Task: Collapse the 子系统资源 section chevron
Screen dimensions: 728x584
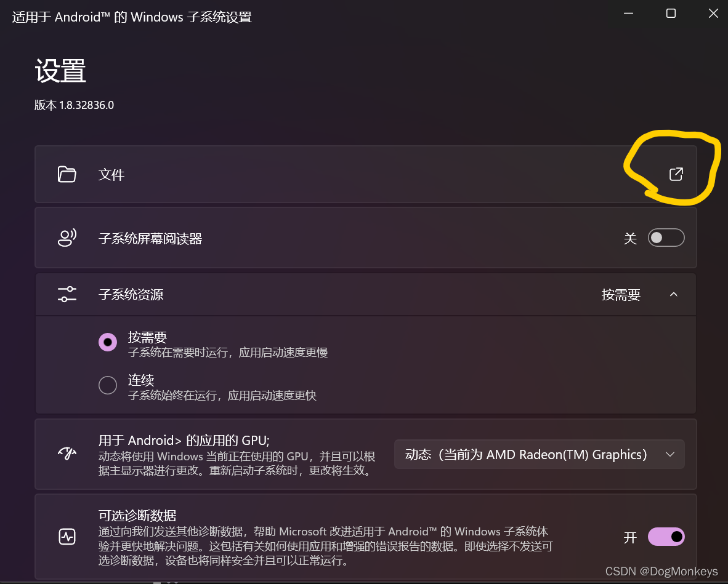Action: [674, 295]
